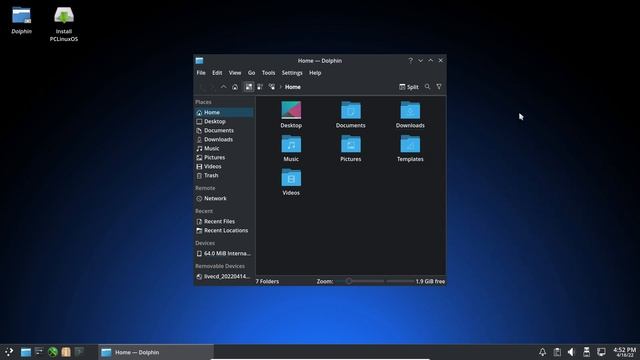Select the Documents folder icon in file view
This screenshot has height=360, width=640.
[351, 110]
